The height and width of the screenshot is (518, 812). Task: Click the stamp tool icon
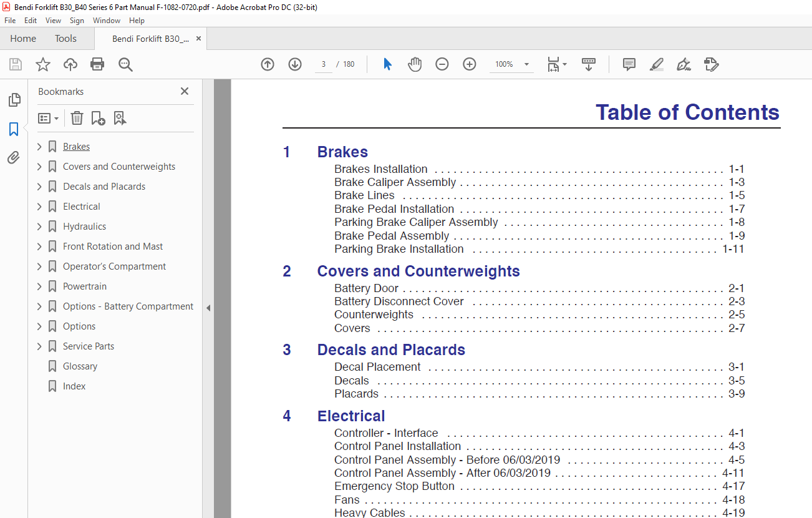tap(711, 64)
